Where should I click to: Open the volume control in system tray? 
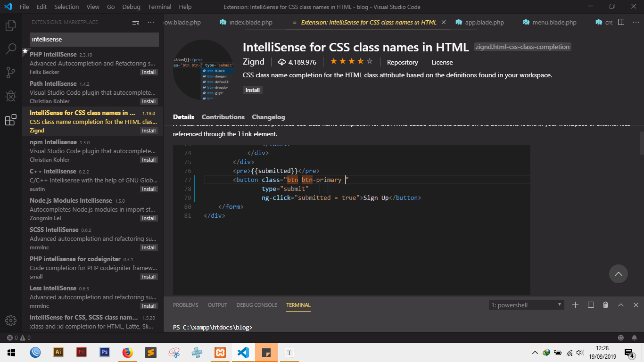click(580, 353)
